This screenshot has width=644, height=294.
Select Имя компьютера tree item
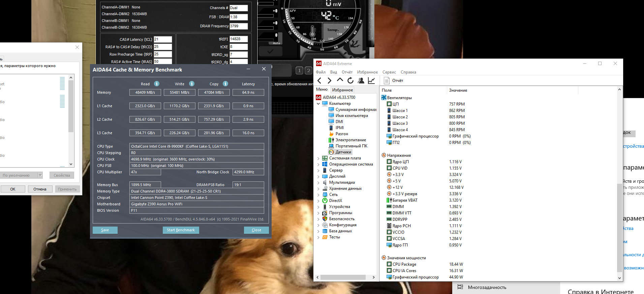(x=348, y=116)
